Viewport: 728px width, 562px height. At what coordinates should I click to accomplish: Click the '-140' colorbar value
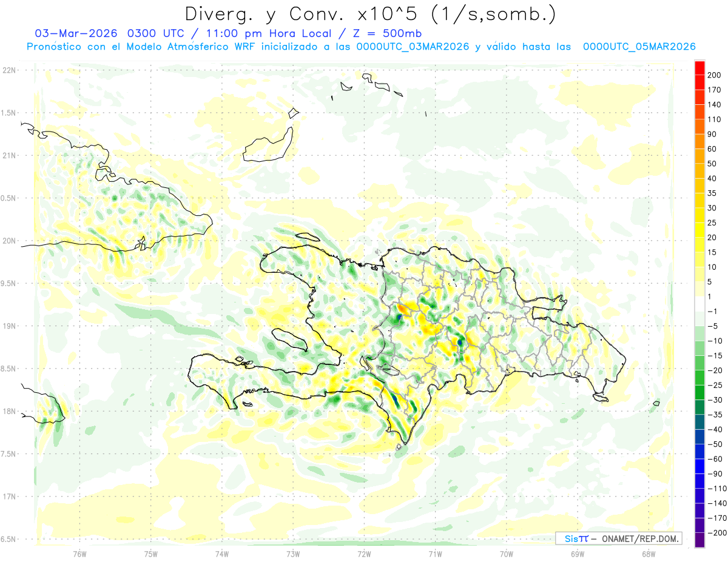coord(716,503)
